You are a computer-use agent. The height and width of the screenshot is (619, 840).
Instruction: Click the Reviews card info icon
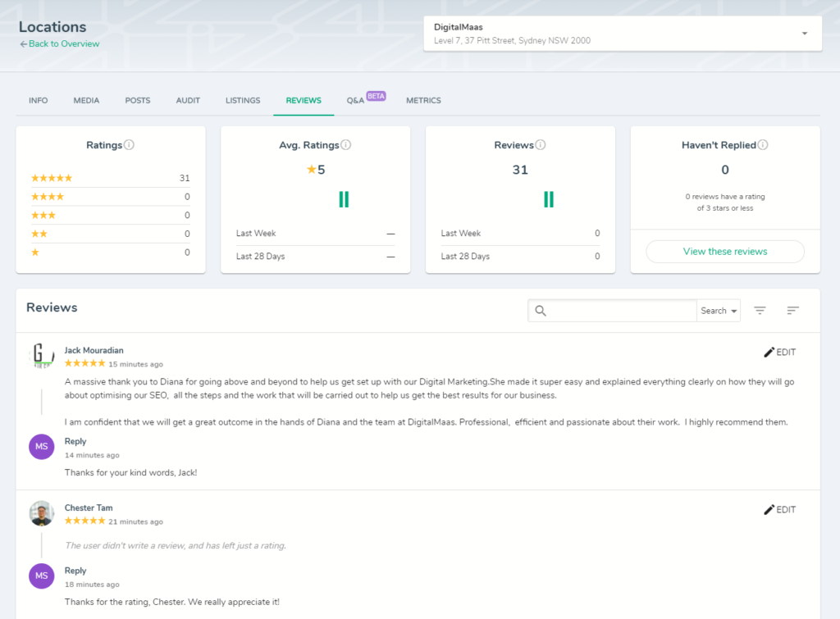pyautogui.click(x=541, y=145)
